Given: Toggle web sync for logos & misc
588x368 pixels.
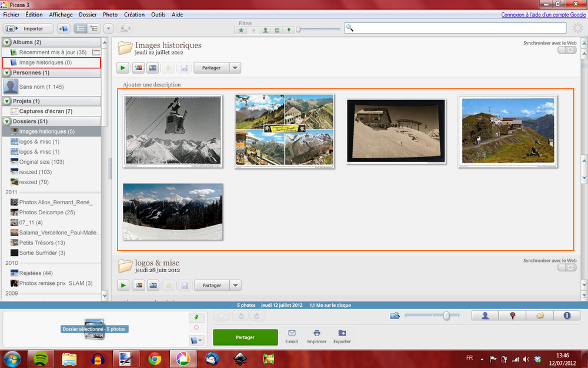Looking at the screenshot, I should (567, 268).
